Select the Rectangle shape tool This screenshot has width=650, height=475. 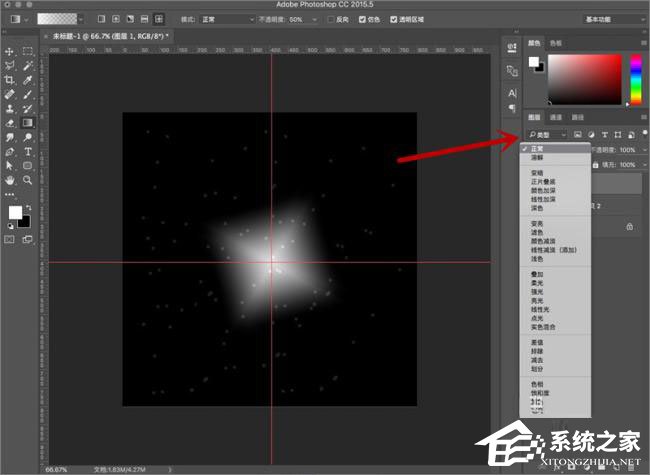(28, 166)
